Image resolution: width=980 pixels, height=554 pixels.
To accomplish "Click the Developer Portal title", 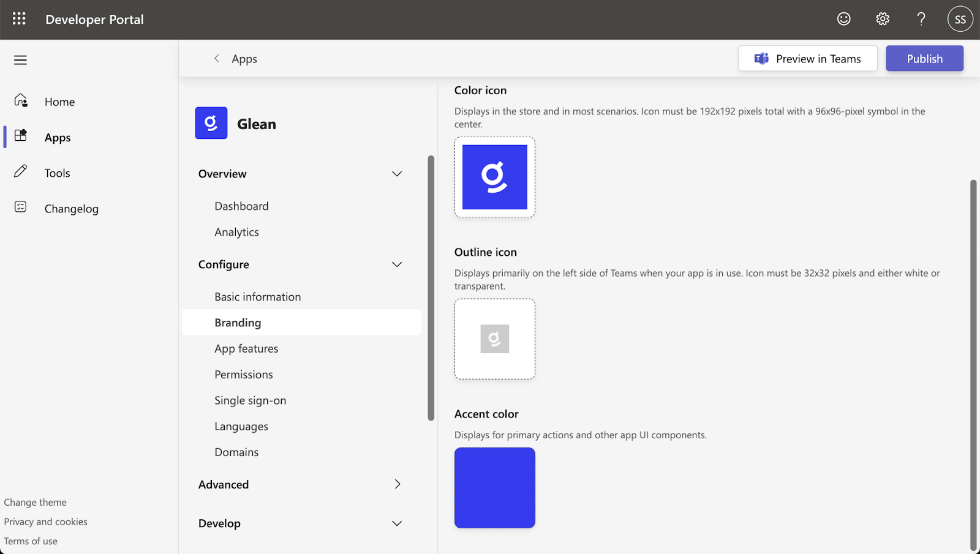I will 95,20.
